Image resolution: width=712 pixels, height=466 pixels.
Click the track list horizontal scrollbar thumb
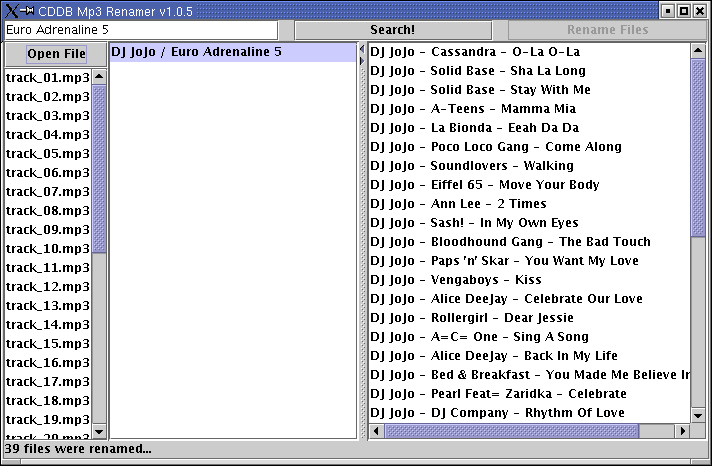coord(511,431)
